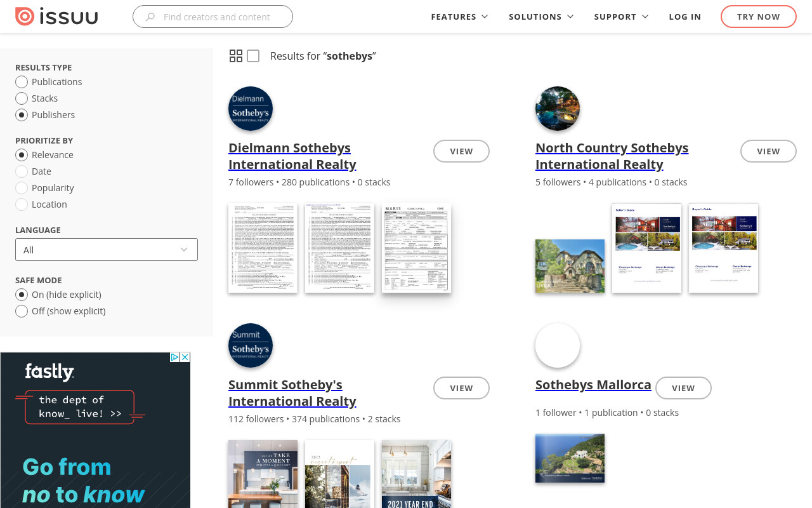Open Dielmann Sothebys publisher avatar
Viewport: 812px width, 508px height.
(x=251, y=109)
